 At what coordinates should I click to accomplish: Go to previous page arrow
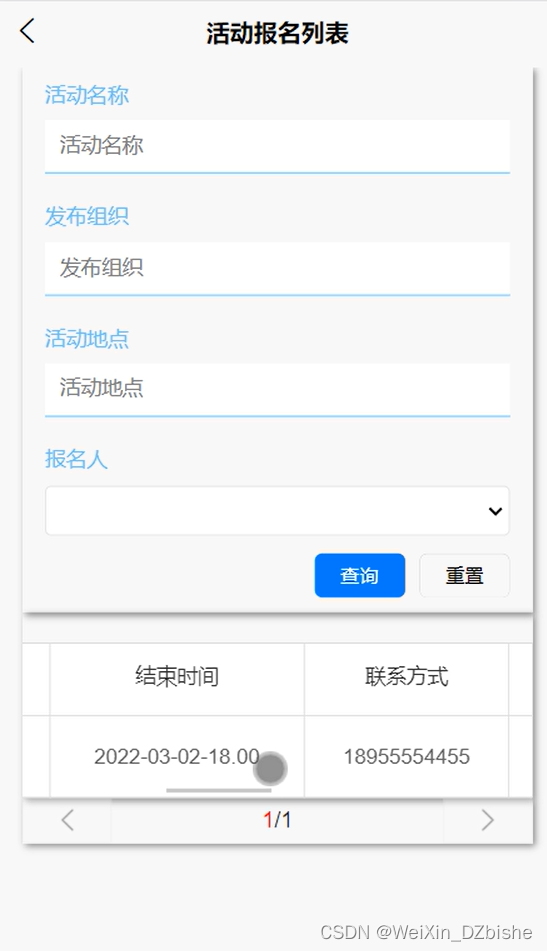tap(67, 820)
